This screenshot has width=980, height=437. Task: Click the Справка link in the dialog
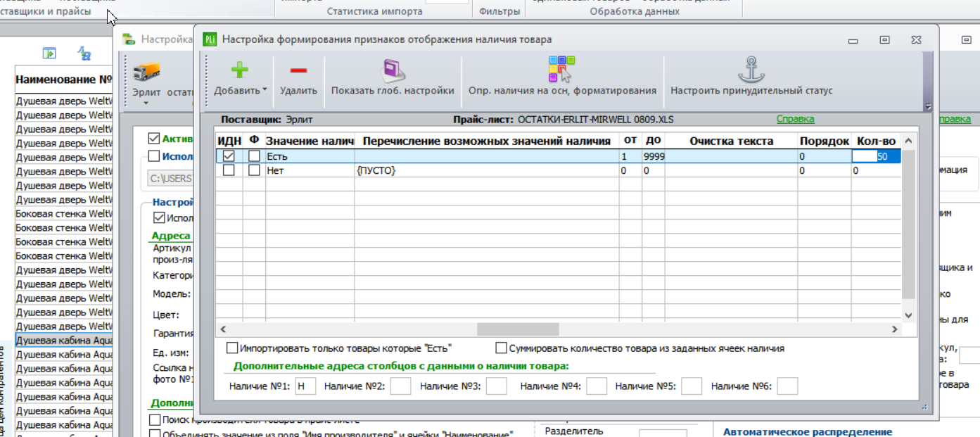(x=796, y=120)
